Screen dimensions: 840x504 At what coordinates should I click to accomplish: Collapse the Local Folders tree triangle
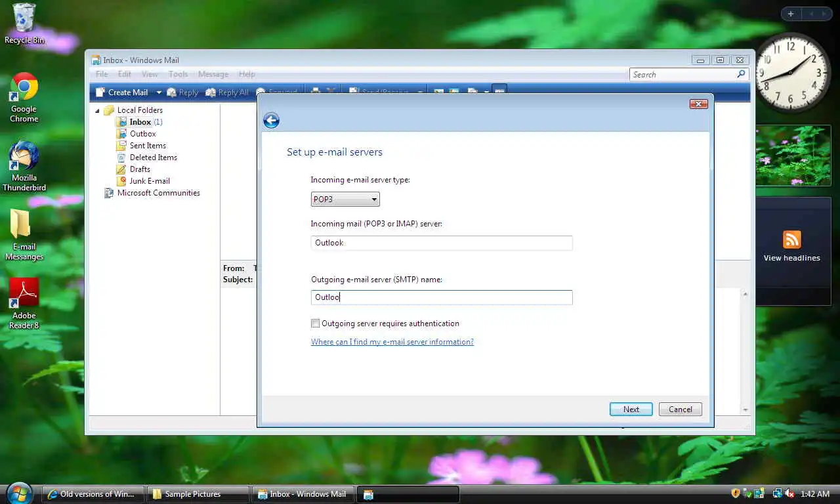pyautogui.click(x=97, y=111)
